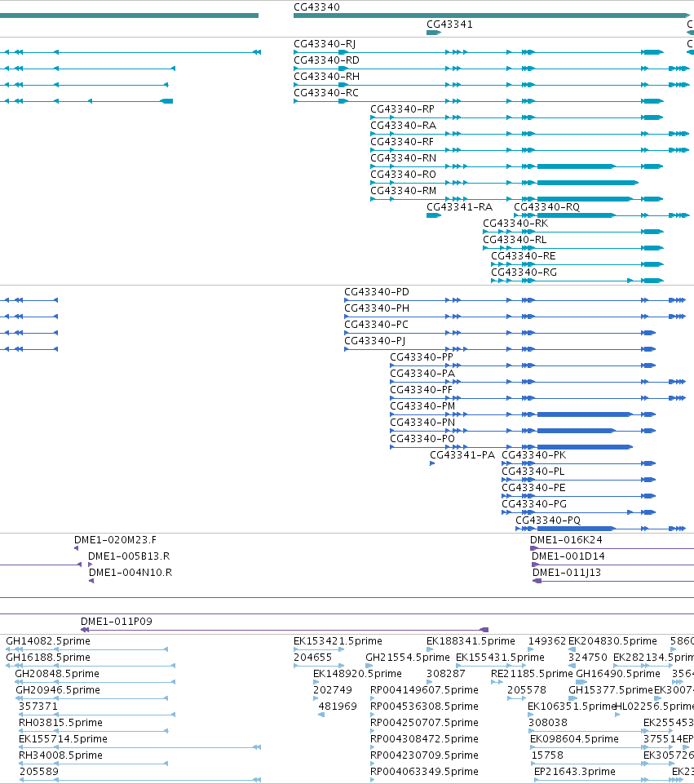694x784 pixels.
Task: Select the CG43340-RM transcript label
Action: pyautogui.click(x=403, y=191)
